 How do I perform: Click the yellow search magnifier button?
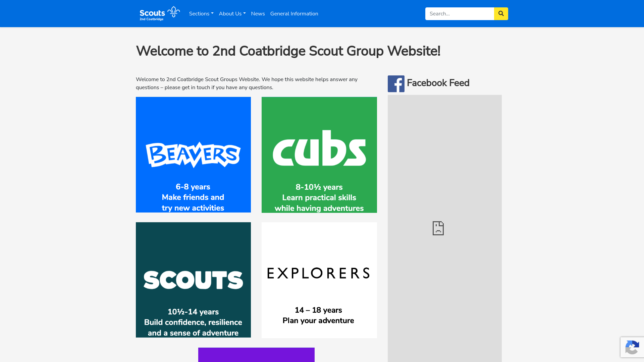click(501, 14)
